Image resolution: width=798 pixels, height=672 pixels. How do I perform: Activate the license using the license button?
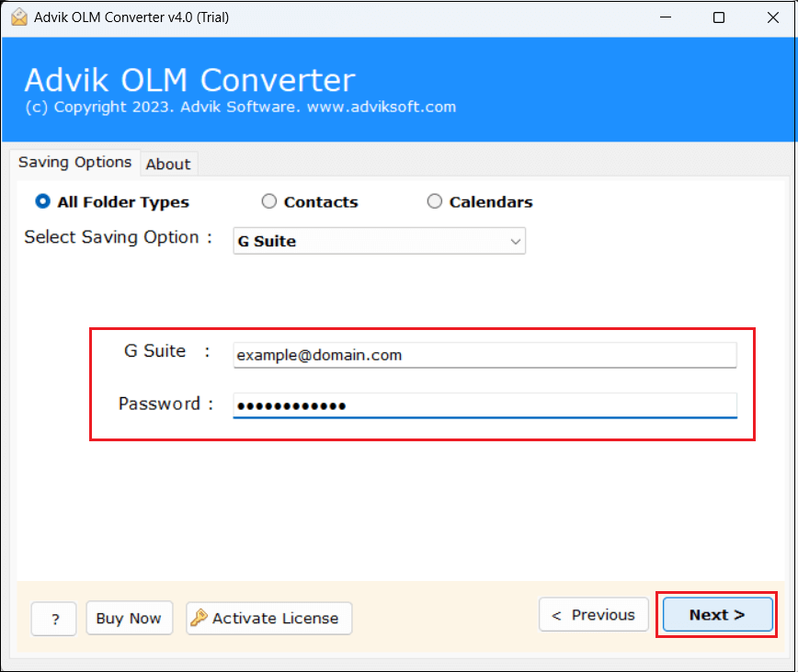[x=268, y=618]
